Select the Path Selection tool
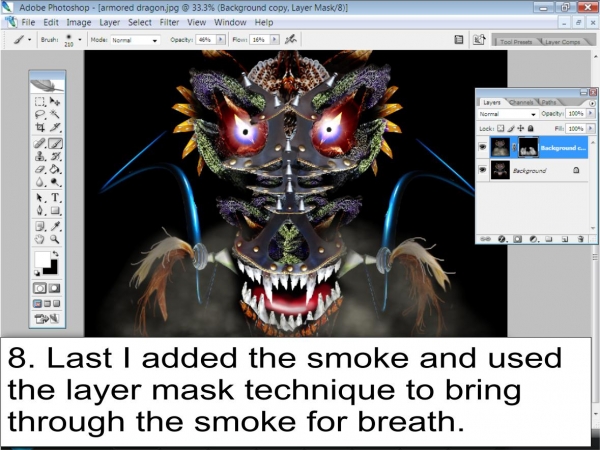Screen dimensions: 600x450 click(x=40, y=197)
